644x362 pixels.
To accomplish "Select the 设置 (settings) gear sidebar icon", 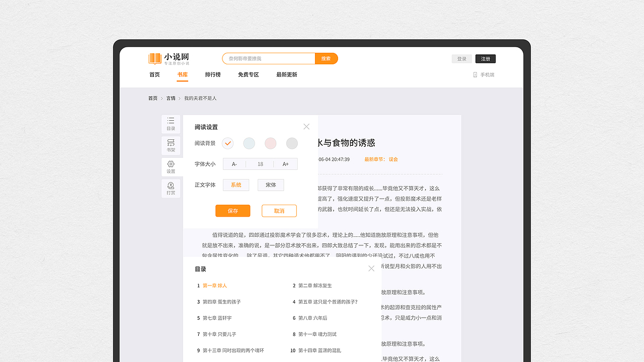I will point(171,166).
